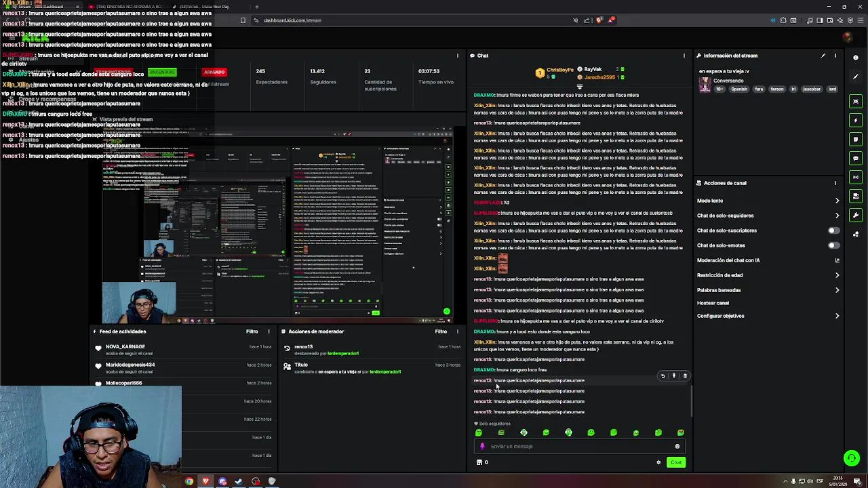Click the bubbles icon at sidebar bottom

pyautogui.click(x=856, y=234)
